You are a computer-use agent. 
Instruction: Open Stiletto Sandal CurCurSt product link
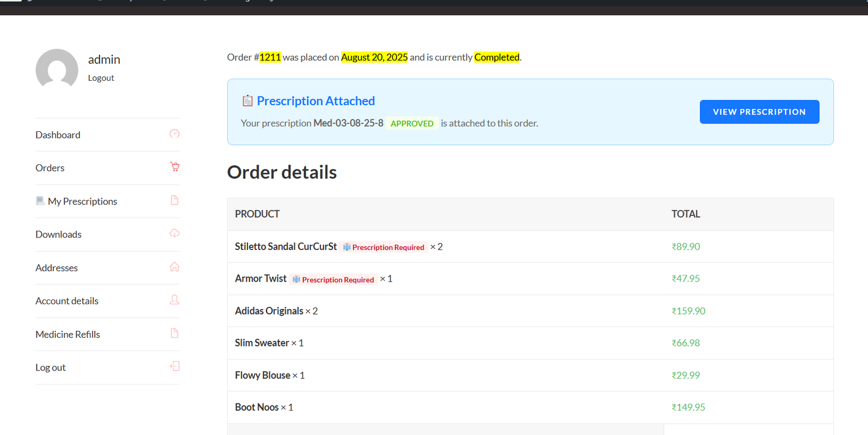(286, 247)
